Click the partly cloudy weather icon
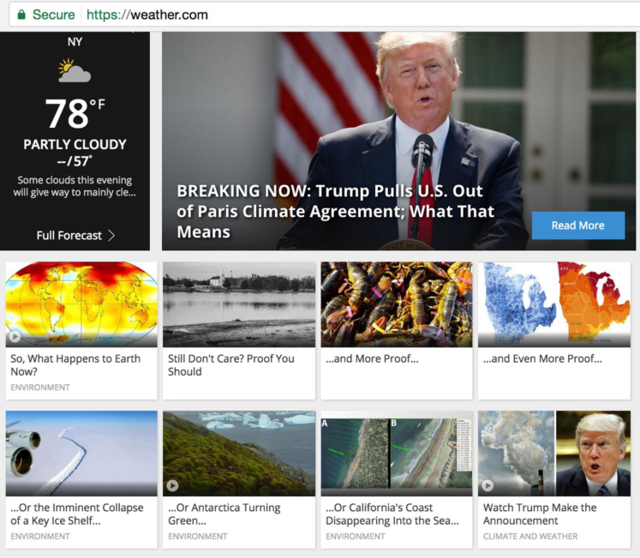This screenshot has width=640, height=558. pyautogui.click(x=74, y=71)
